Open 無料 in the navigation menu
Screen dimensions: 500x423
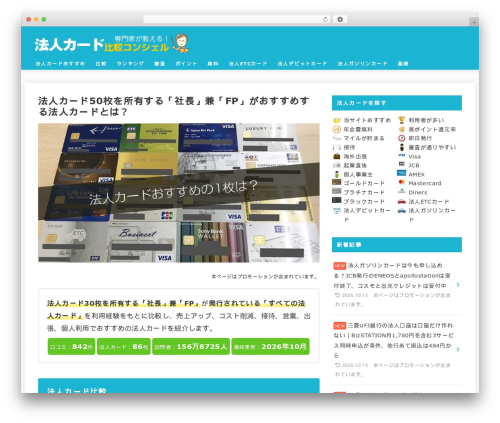pyautogui.click(x=213, y=64)
